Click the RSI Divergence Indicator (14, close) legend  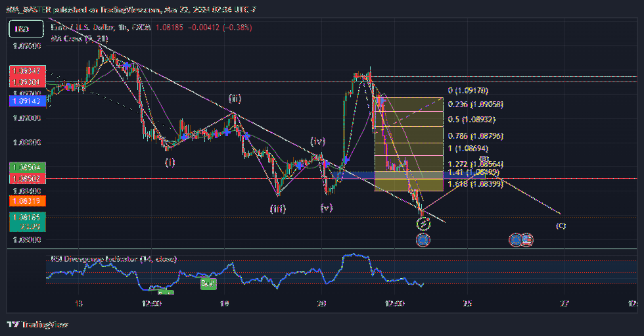(x=114, y=259)
